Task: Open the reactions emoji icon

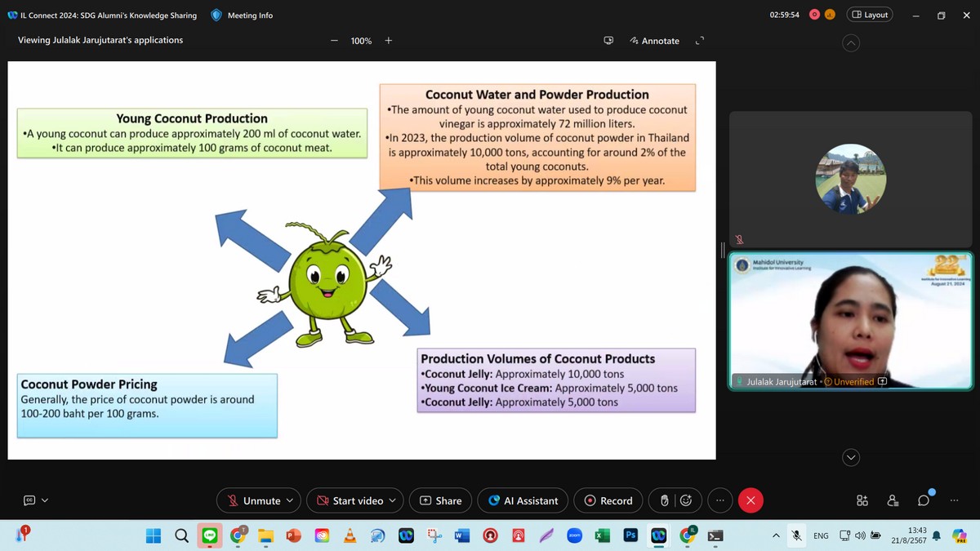Action: tap(686, 500)
